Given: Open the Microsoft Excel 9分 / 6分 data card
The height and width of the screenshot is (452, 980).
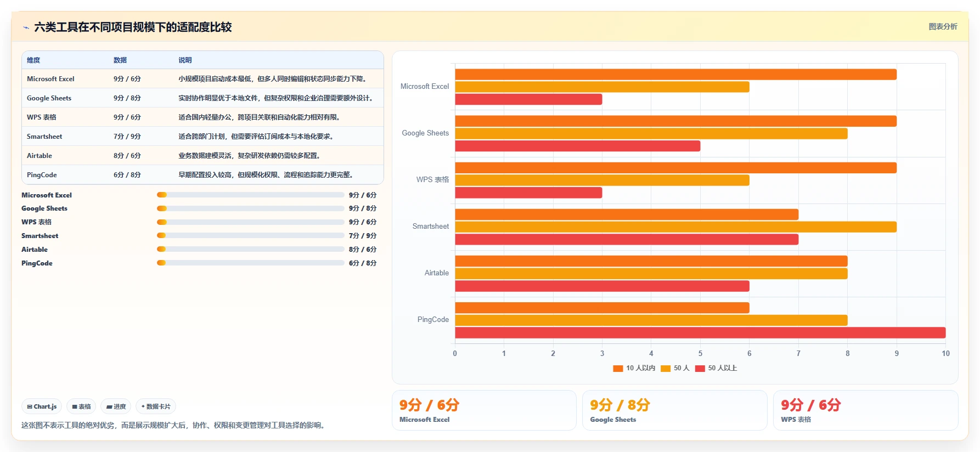Looking at the screenshot, I should tap(484, 410).
